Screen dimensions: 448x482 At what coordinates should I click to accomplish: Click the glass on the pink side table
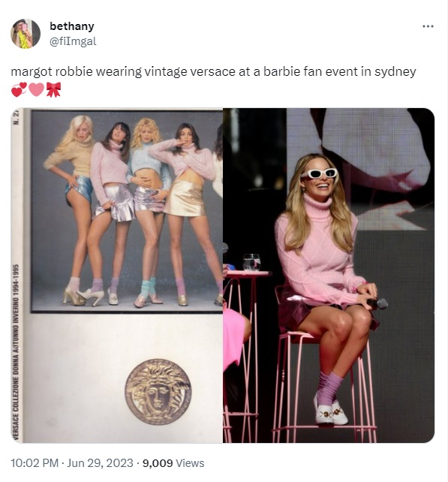coord(251,262)
